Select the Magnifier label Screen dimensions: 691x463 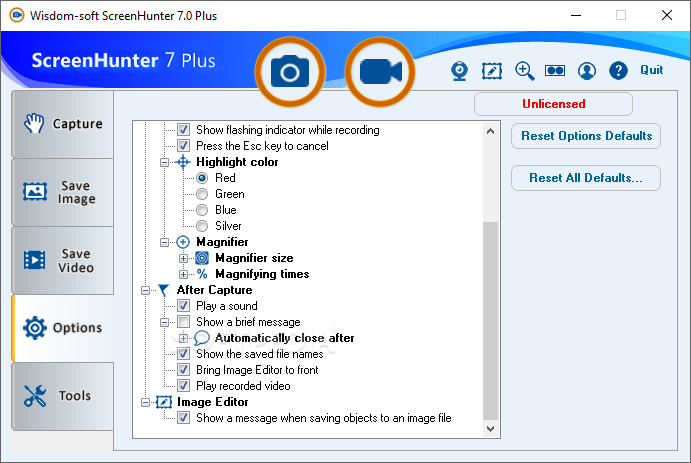pyautogui.click(x=222, y=242)
